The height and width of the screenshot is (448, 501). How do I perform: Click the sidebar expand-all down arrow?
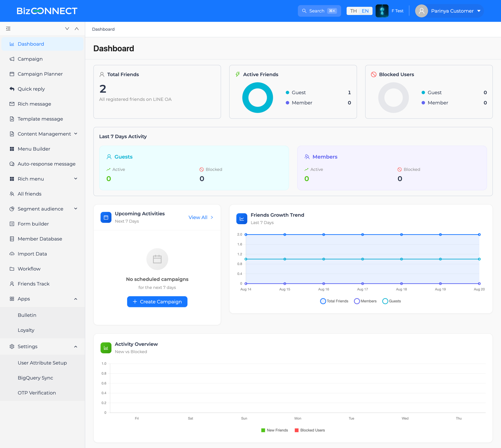pyautogui.click(x=67, y=29)
